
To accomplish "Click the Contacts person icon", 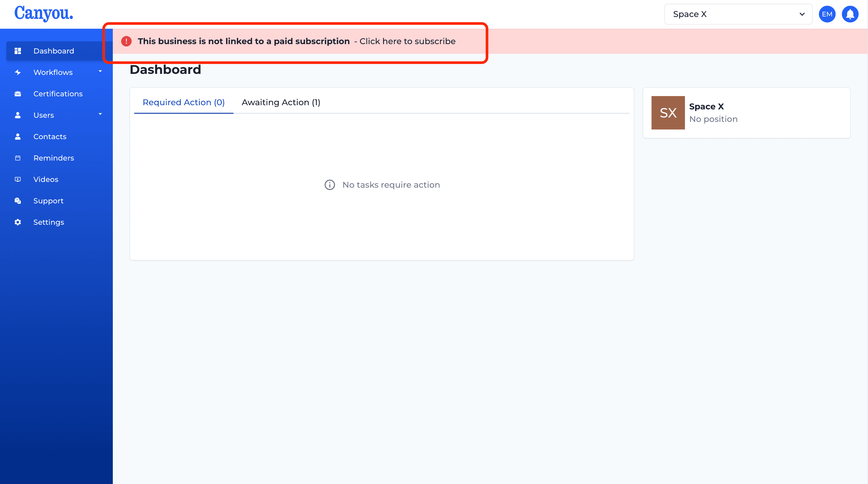I will 18,137.
